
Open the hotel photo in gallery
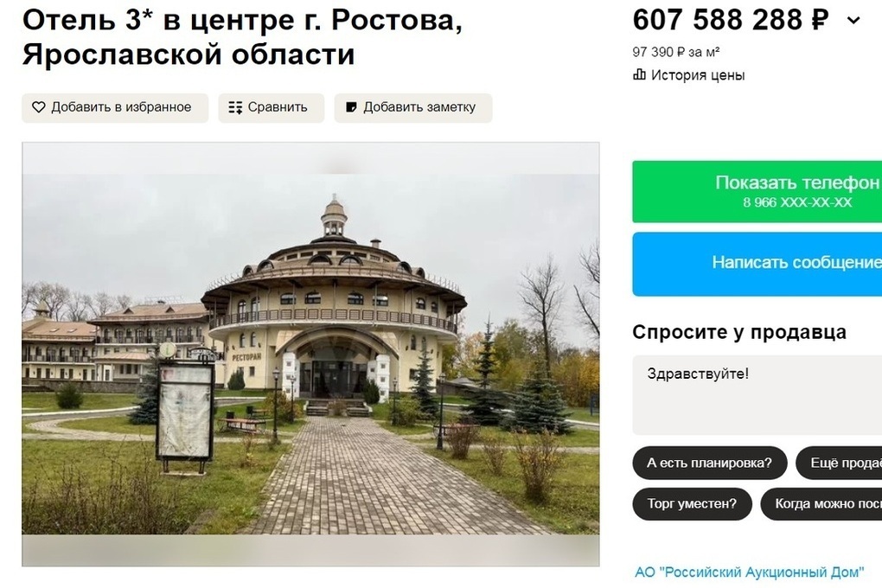click(x=310, y=354)
